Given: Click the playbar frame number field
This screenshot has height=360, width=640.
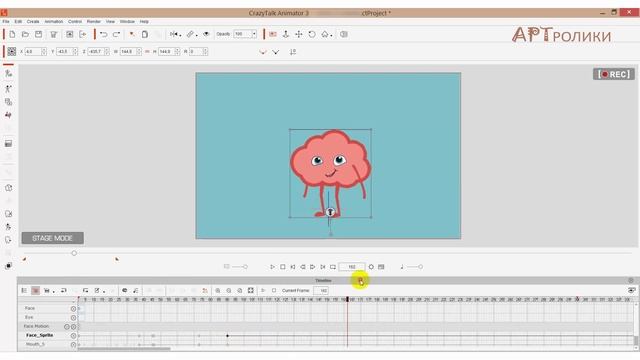Looking at the screenshot, I should tap(352, 267).
